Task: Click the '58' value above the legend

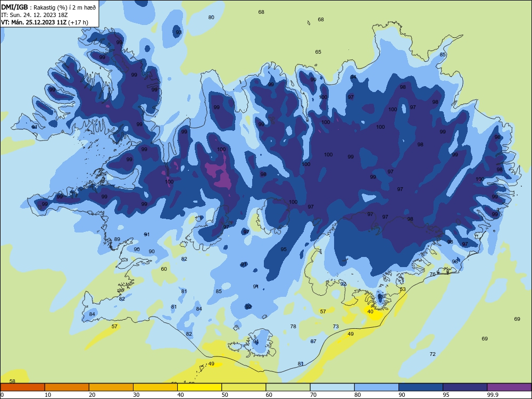Action: point(12,381)
